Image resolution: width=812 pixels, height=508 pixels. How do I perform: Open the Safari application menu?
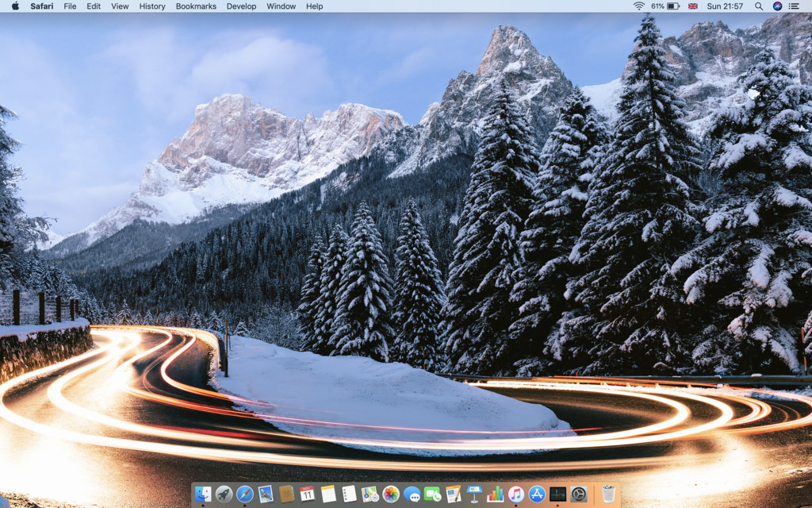(x=41, y=6)
